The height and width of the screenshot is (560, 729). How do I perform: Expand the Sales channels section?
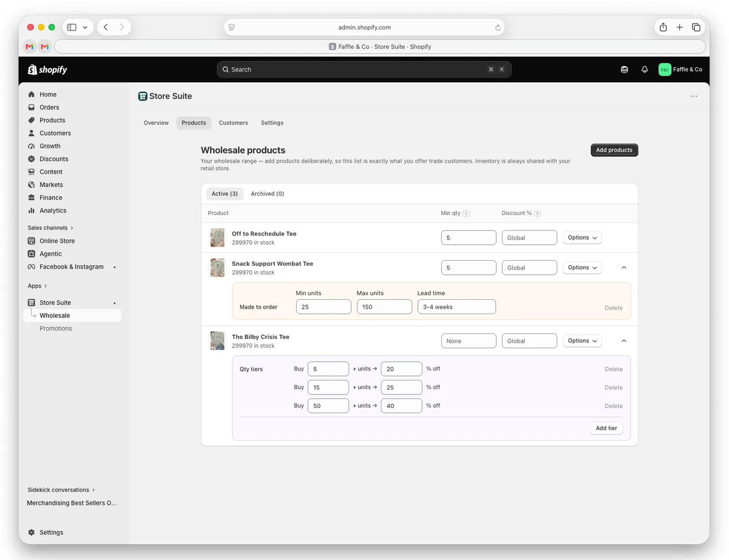click(x=50, y=228)
